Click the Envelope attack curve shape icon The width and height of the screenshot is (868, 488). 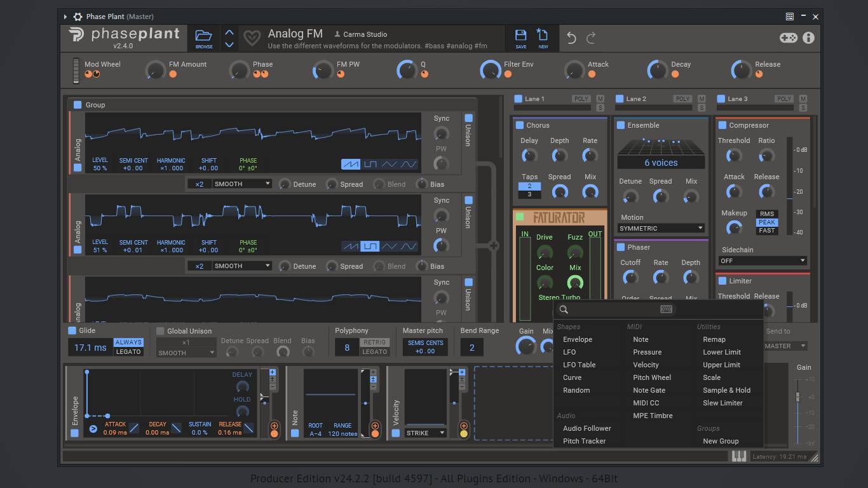pyautogui.click(x=134, y=428)
